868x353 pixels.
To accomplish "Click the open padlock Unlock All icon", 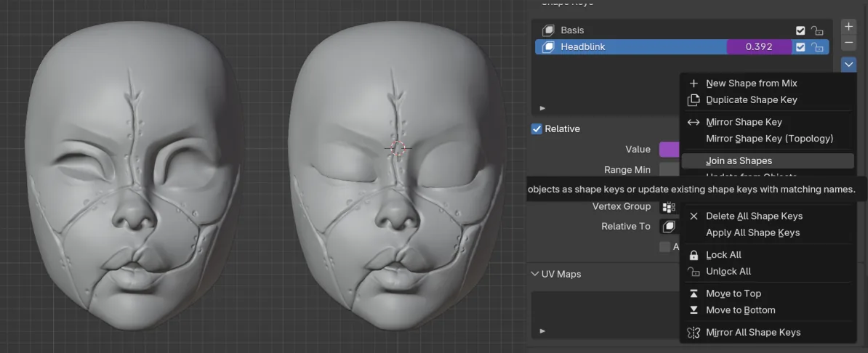I will [x=694, y=271].
